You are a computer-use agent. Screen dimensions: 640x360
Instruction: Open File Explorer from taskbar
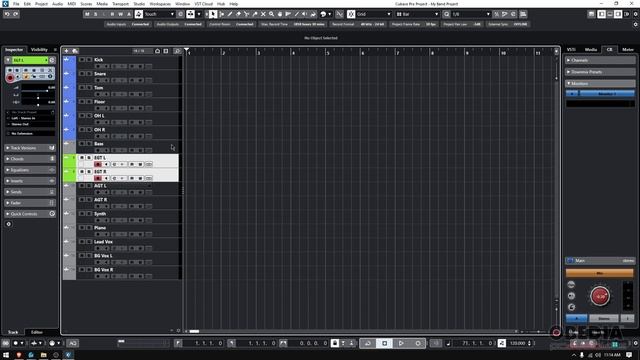(43, 355)
